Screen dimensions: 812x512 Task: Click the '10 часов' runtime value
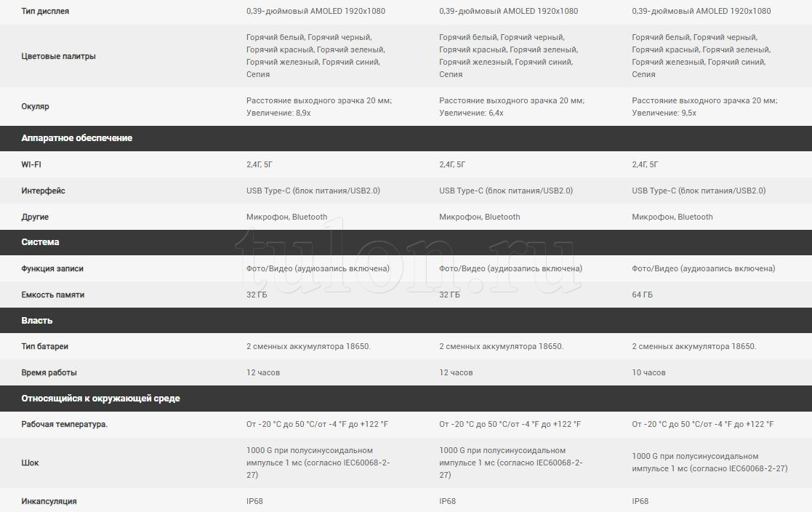click(648, 372)
